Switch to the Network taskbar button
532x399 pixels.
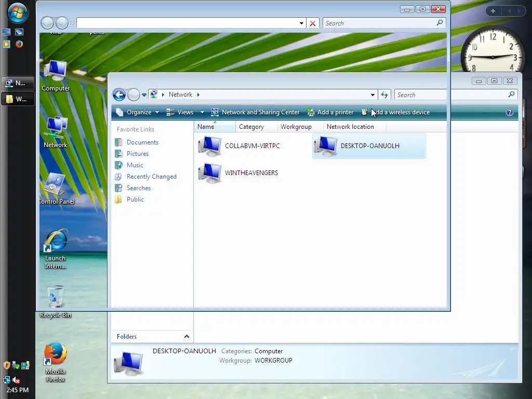click(x=18, y=83)
